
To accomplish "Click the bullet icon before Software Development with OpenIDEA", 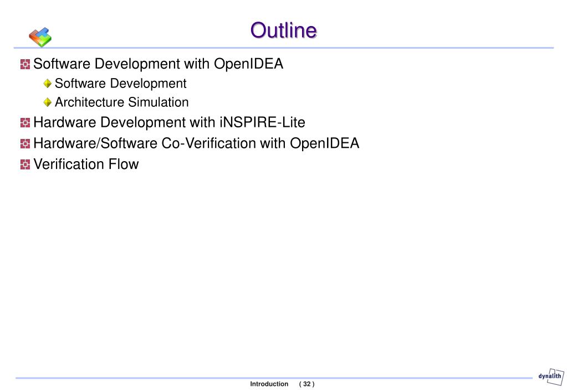I will coord(25,64).
